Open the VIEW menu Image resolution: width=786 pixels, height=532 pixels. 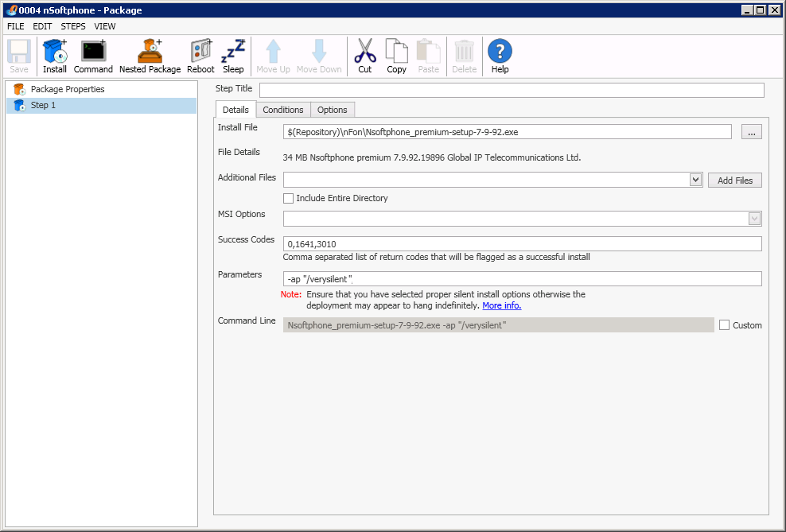tap(105, 26)
